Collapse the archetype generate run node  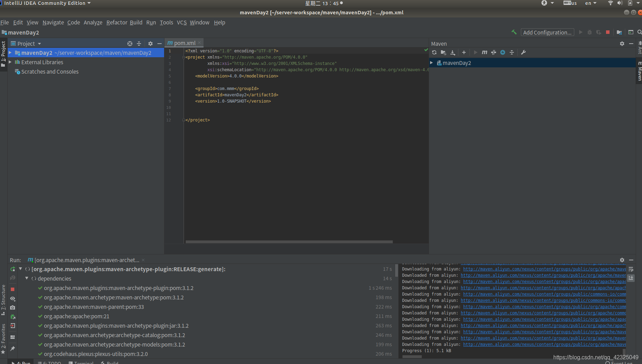(20, 269)
